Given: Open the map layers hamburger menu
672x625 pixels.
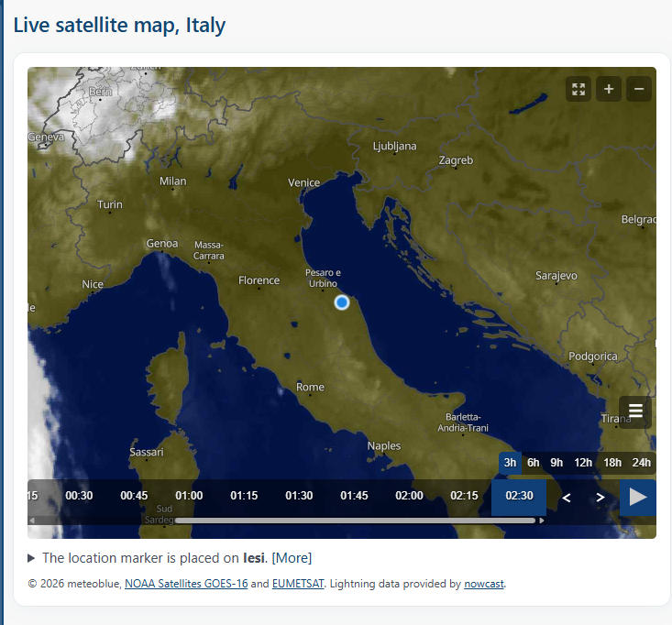Looking at the screenshot, I should coord(635,411).
